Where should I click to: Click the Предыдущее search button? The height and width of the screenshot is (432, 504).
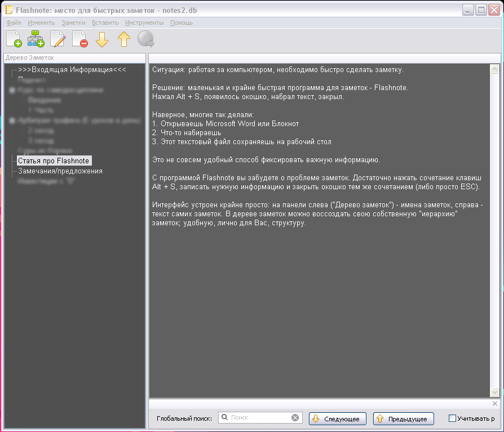pyautogui.click(x=404, y=418)
